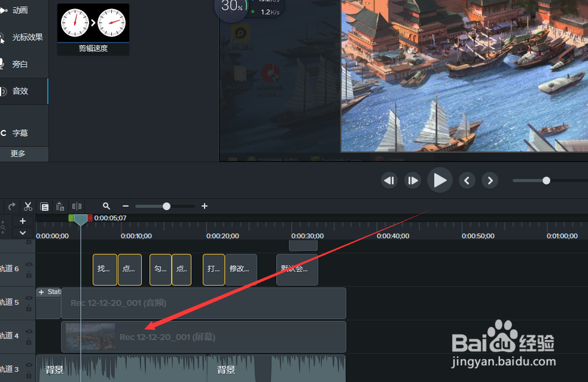The image size is (588, 382).
Task: Click the 轨道 6 track label
Action: tap(10, 269)
